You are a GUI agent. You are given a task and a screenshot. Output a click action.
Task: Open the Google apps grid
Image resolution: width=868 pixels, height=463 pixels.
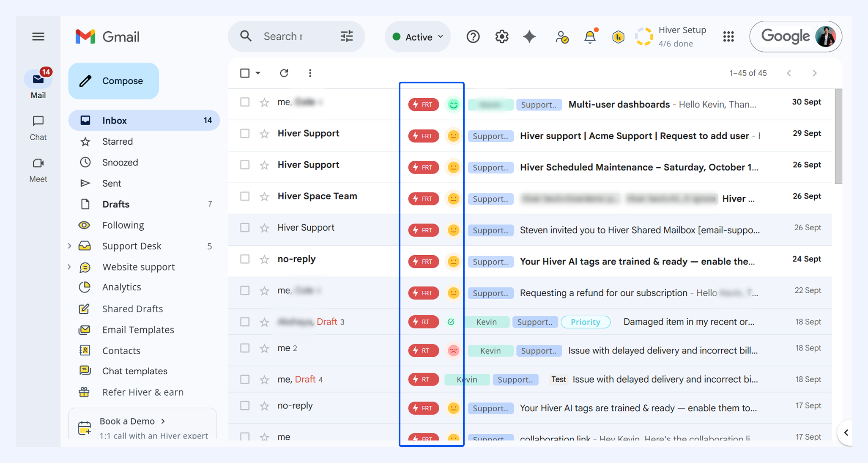(x=728, y=37)
